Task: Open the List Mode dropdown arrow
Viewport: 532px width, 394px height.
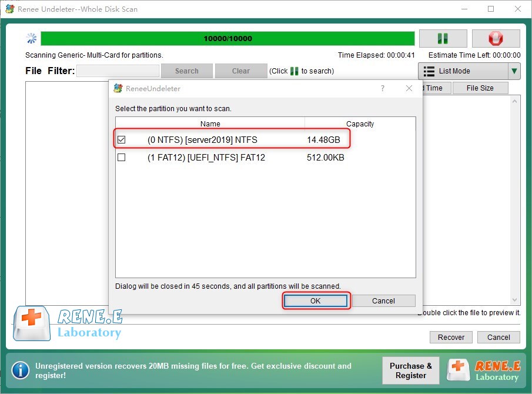Action: [514, 71]
